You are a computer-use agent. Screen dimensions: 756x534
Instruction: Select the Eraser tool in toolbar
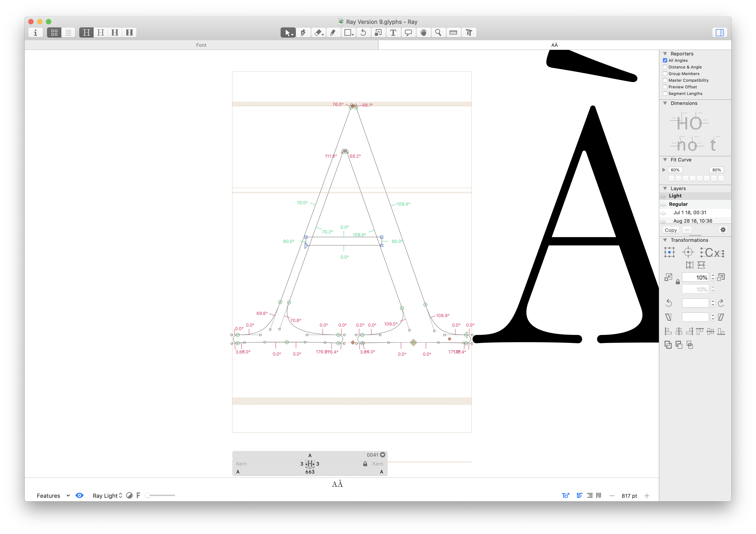tap(318, 33)
